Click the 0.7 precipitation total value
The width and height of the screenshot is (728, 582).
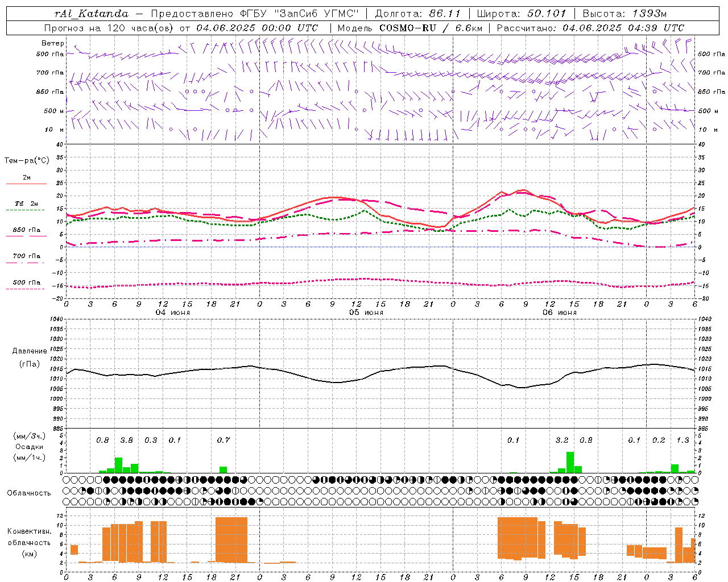tap(224, 440)
